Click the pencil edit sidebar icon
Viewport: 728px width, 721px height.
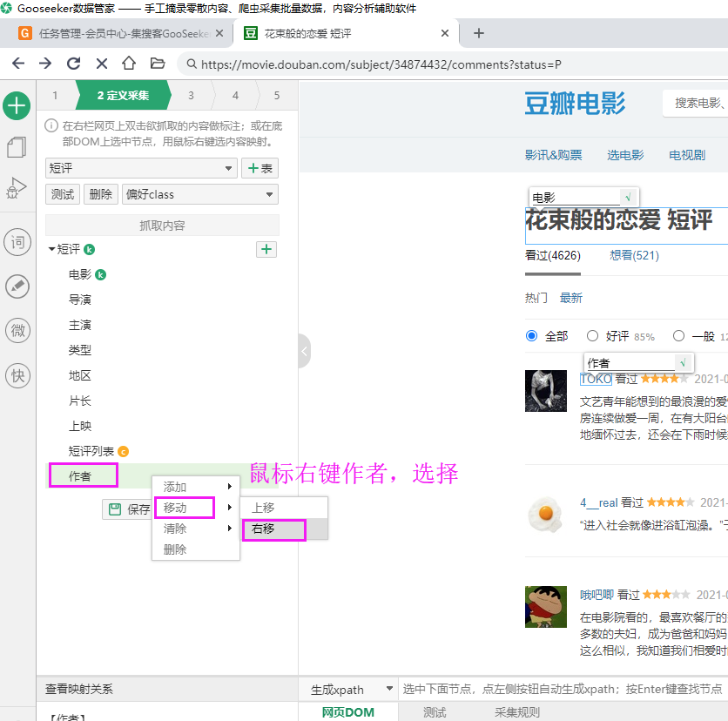click(x=17, y=286)
